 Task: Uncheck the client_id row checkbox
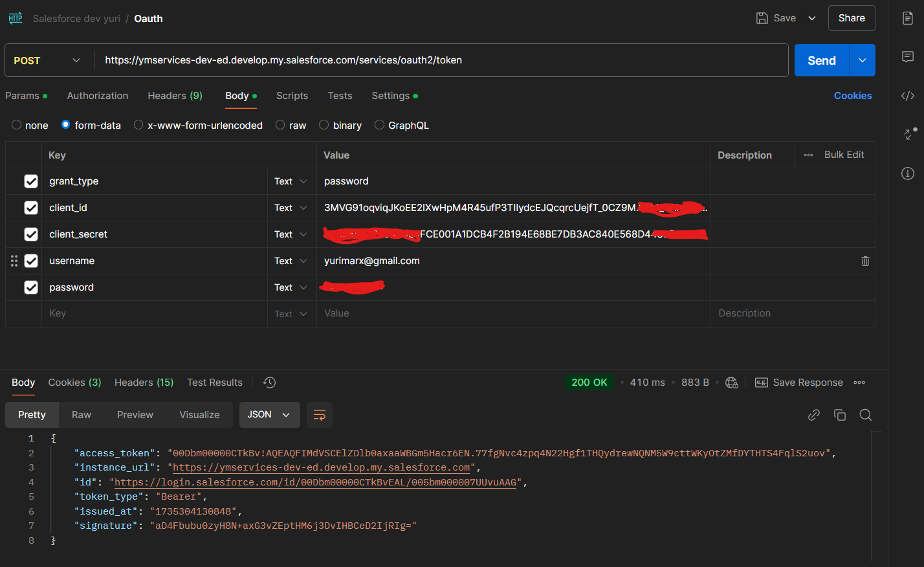click(x=31, y=208)
